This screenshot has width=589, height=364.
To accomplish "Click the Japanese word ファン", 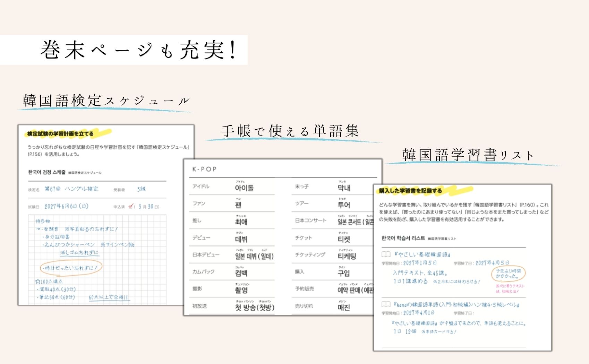I will click(199, 203).
